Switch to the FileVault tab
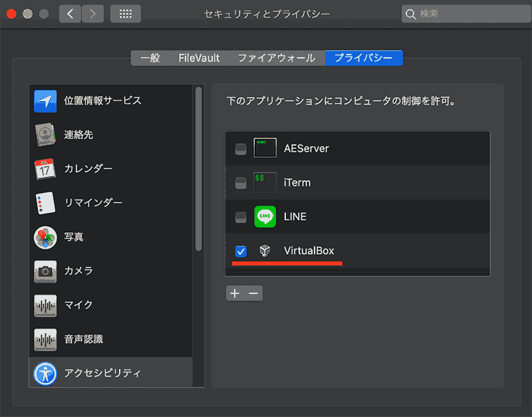The width and height of the screenshot is (532, 417). [199, 58]
